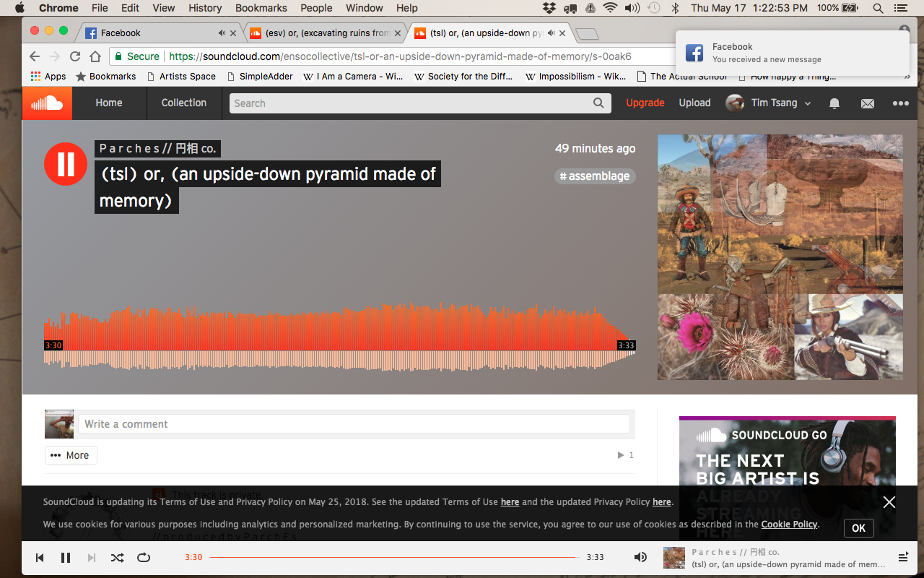
Task: Expand More options below the comment box
Action: click(x=71, y=455)
